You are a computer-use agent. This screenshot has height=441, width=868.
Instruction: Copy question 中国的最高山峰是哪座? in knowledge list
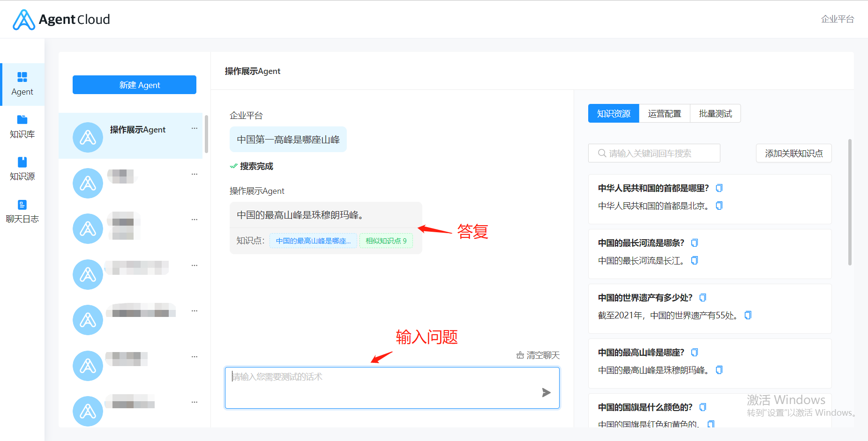[695, 353]
